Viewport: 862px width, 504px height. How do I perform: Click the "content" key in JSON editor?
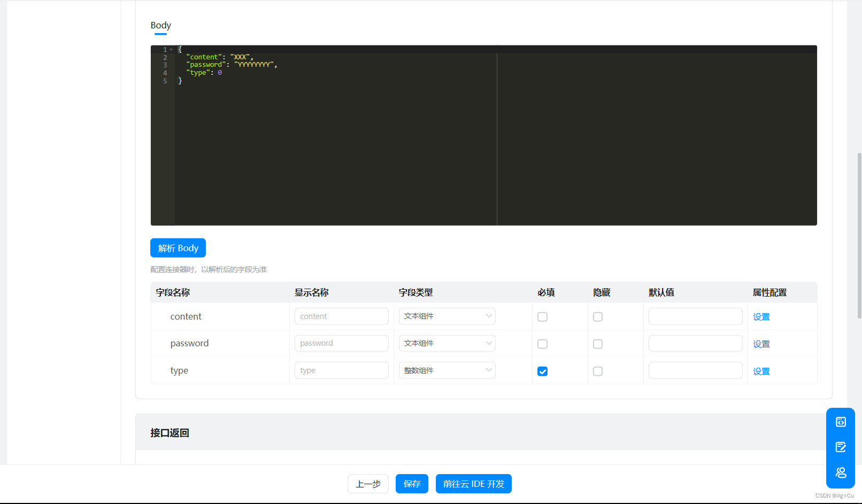pos(204,57)
